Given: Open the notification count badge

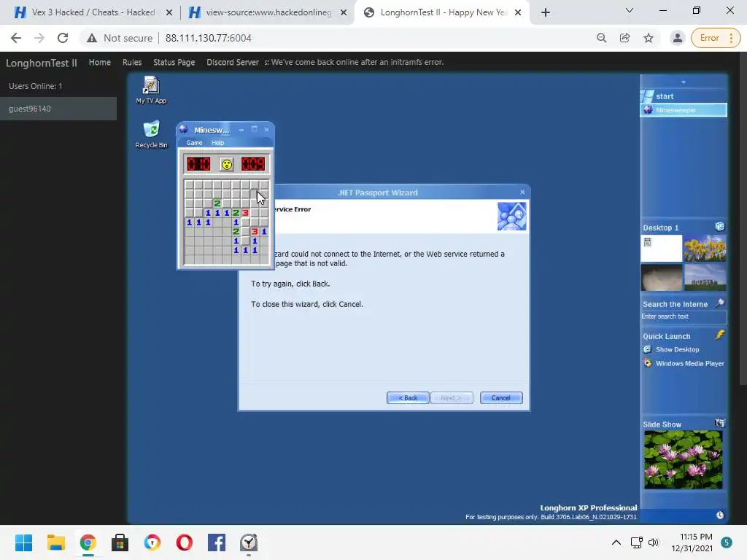Looking at the screenshot, I should [x=726, y=542].
